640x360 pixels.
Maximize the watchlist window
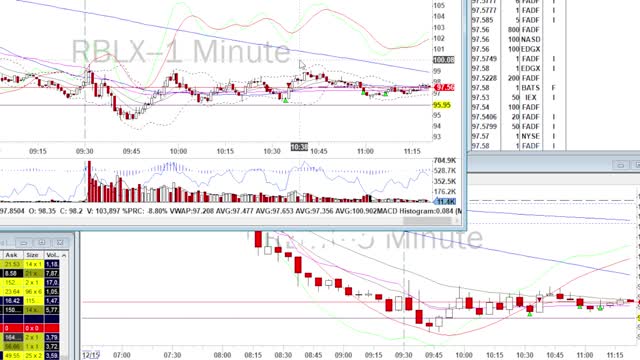(42, 243)
